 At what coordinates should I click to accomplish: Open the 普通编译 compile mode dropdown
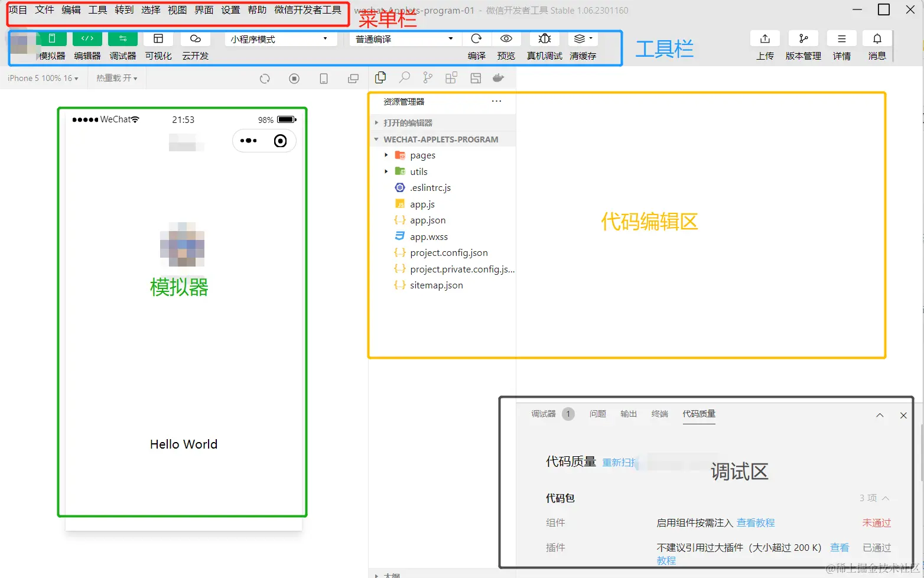[405, 39]
